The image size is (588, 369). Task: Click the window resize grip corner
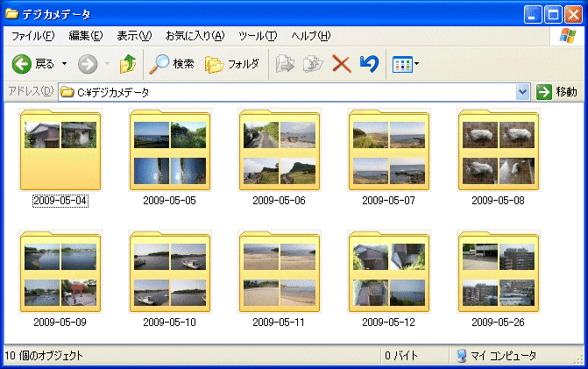pyautogui.click(x=580, y=359)
